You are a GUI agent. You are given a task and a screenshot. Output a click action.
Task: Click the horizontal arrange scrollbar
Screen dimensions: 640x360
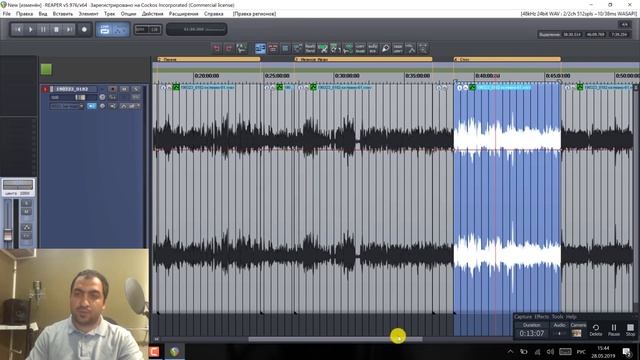[336, 339]
